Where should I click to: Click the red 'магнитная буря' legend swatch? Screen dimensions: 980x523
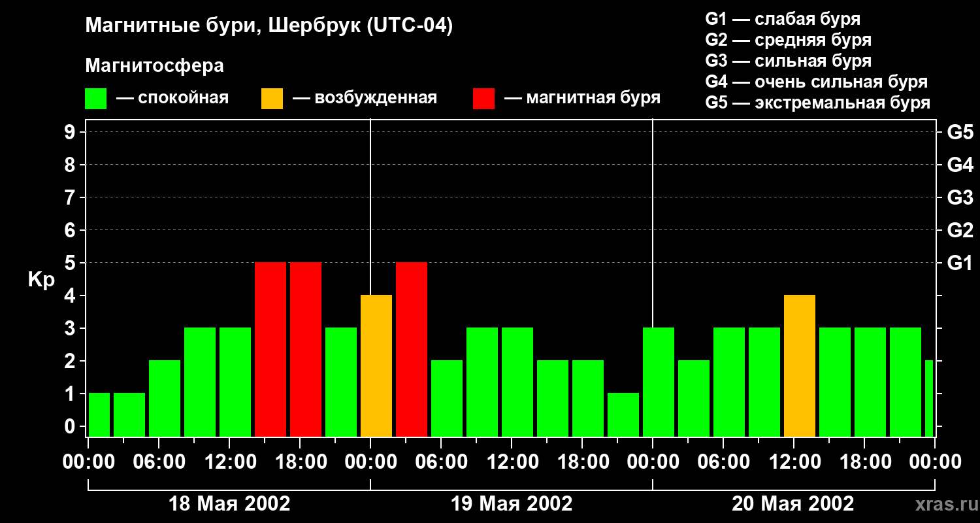point(483,98)
